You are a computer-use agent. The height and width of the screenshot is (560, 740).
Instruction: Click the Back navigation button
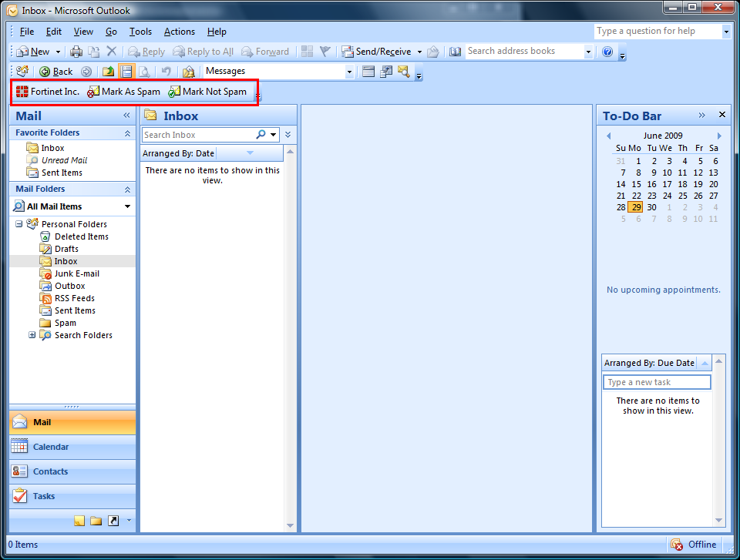coord(56,71)
